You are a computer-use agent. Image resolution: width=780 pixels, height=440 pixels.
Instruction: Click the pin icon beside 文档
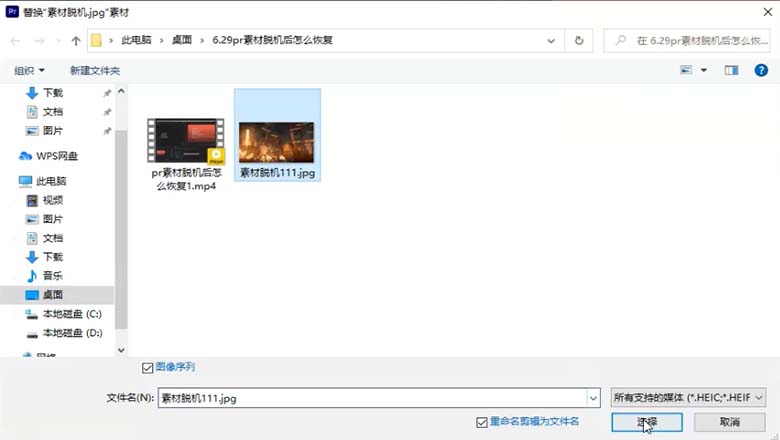[x=107, y=112]
